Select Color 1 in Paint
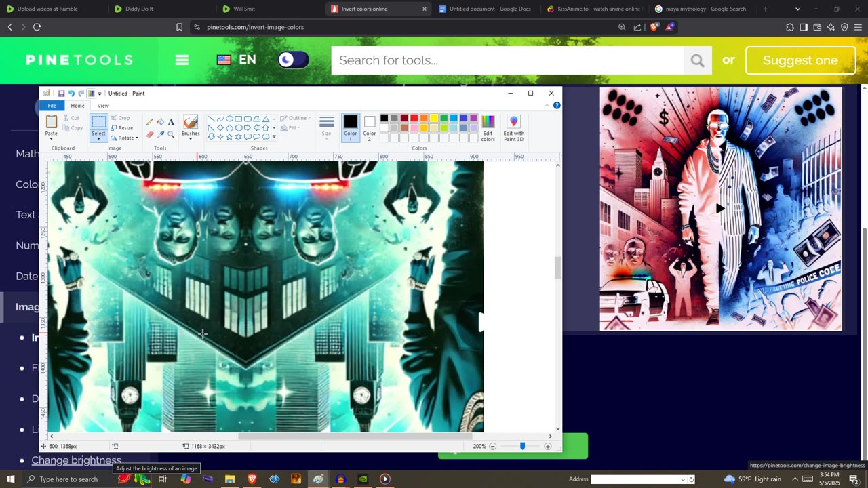868x488 pixels. pos(350,127)
